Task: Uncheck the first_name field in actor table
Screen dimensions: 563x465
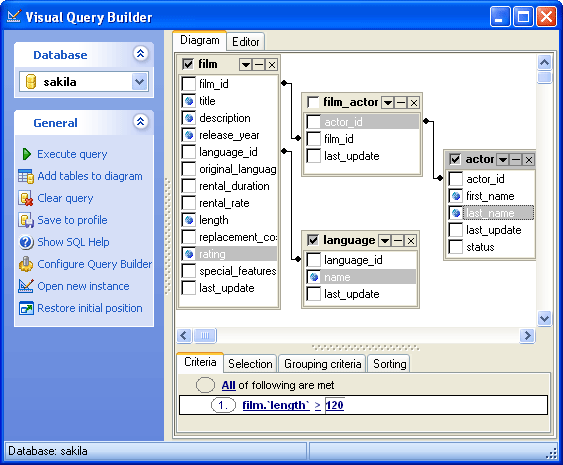Action: point(456,196)
